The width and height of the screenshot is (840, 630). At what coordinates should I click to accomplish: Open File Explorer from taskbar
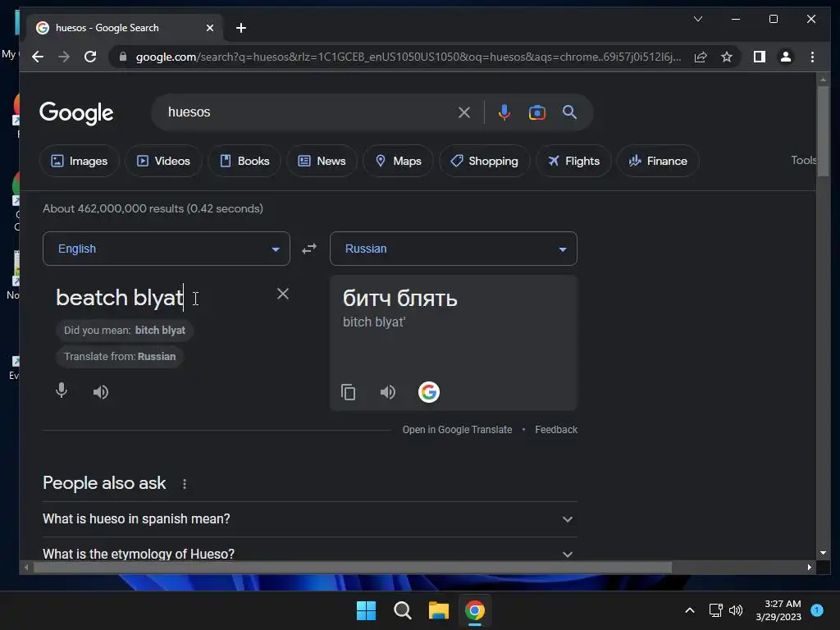coord(438,610)
